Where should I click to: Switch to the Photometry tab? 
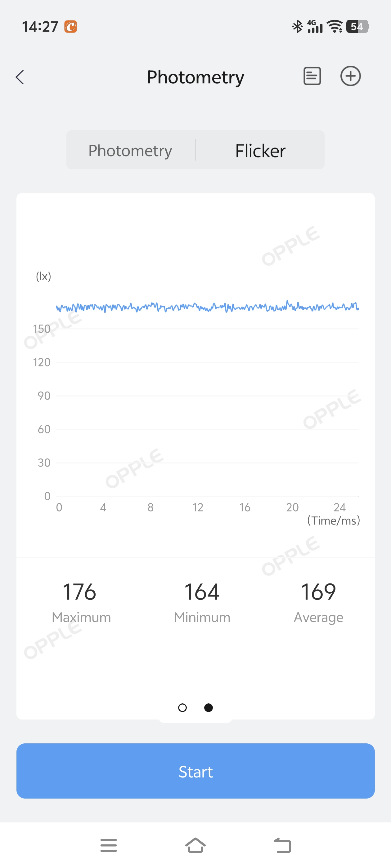point(130,150)
